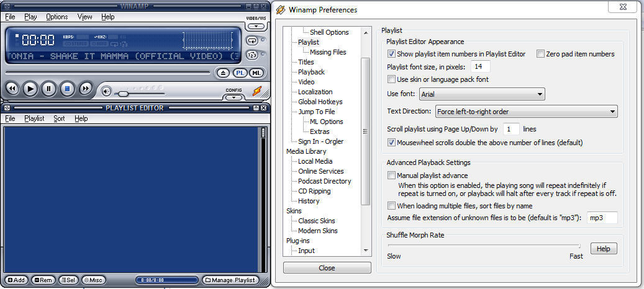Image resolution: width=644 pixels, height=289 pixels.
Task: Open the Options menu in Winamp
Action: tap(57, 17)
